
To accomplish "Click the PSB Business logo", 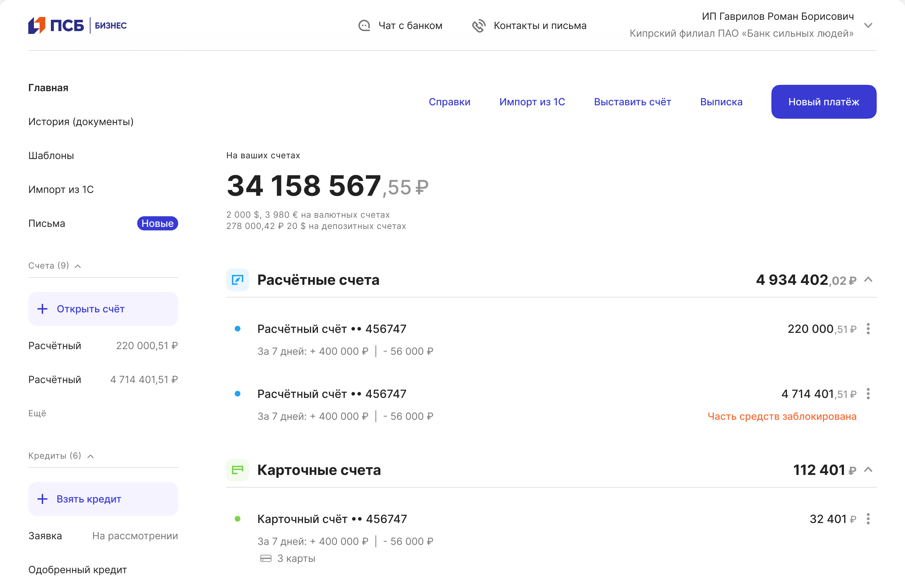I will [x=77, y=25].
